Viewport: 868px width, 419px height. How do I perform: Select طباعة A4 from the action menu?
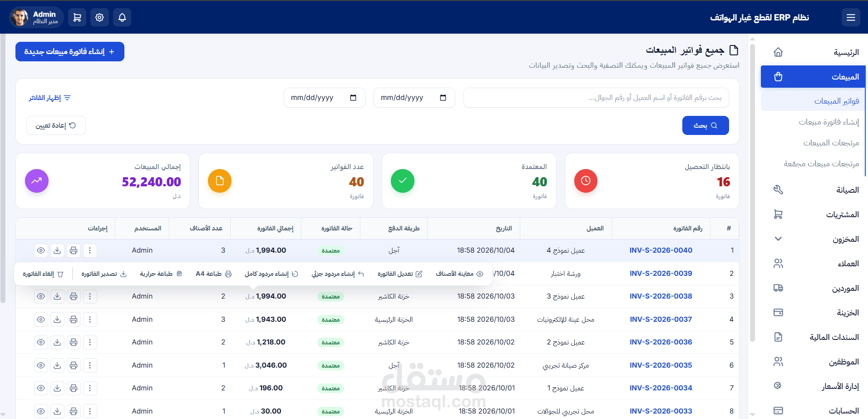[214, 274]
